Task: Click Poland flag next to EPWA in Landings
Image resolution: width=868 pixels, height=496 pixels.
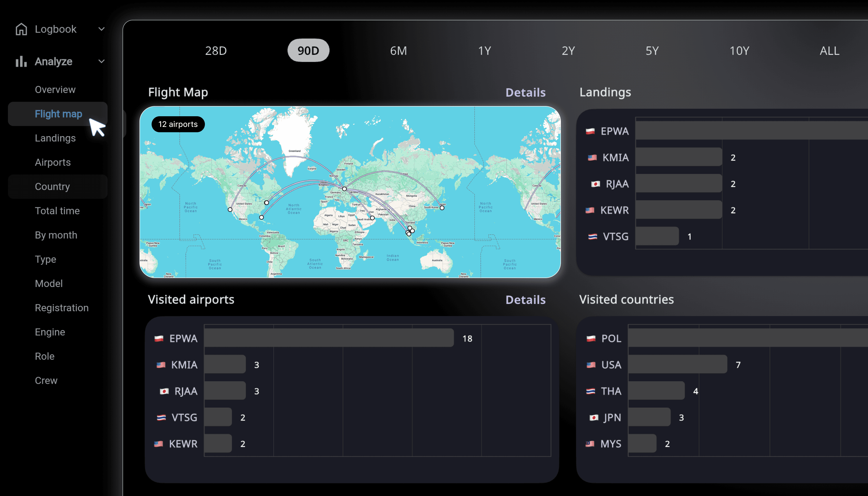Action: pyautogui.click(x=590, y=131)
